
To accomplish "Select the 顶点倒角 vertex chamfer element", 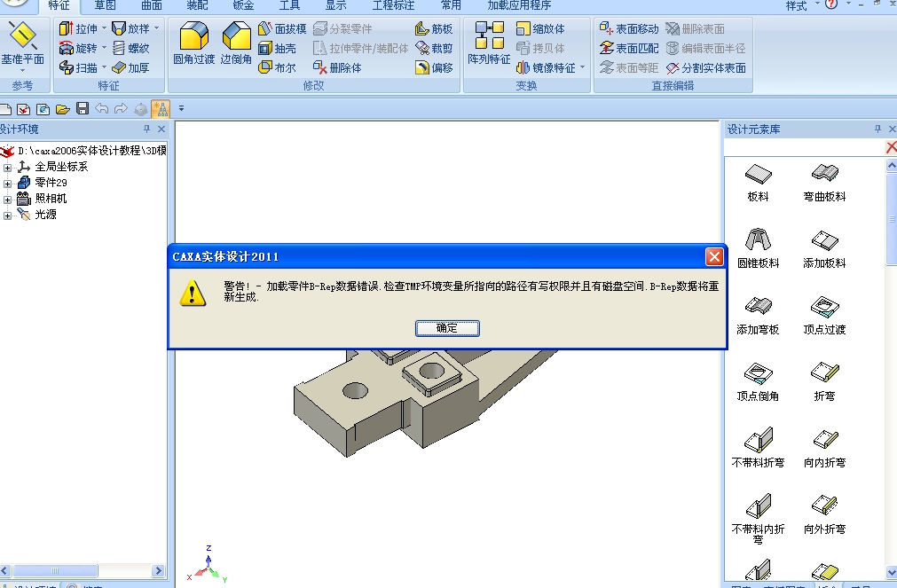I will [x=758, y=381].
